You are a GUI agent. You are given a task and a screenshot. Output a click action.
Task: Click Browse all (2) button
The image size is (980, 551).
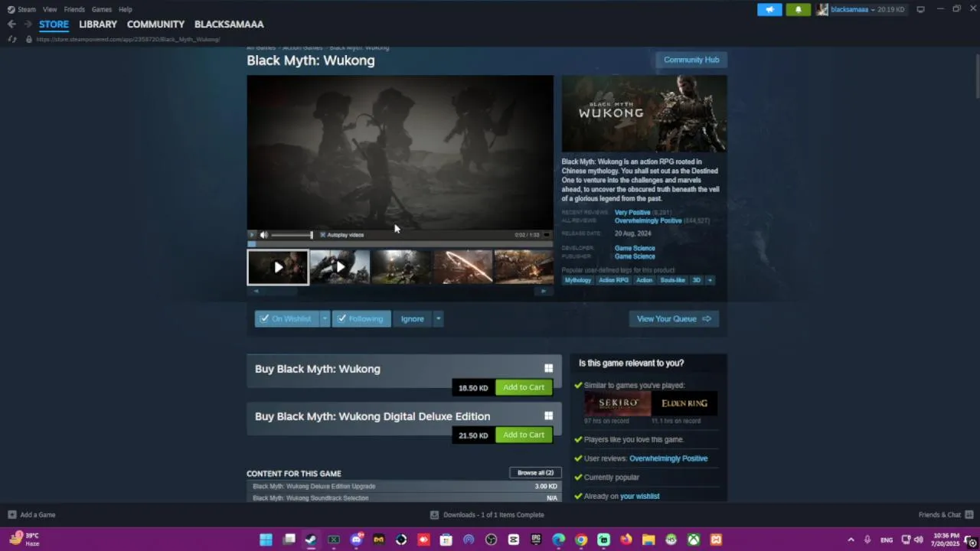[535, 473]
